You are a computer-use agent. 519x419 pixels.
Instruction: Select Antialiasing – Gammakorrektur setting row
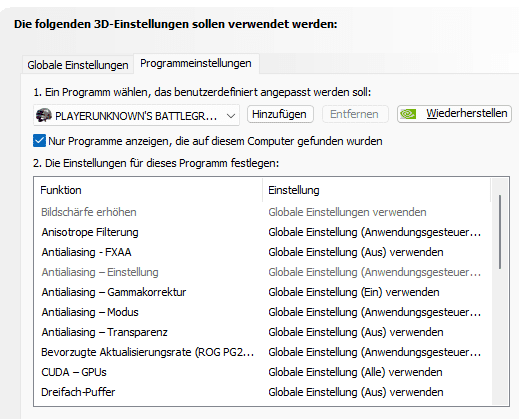pyautogui.click(x=262, y=292)
